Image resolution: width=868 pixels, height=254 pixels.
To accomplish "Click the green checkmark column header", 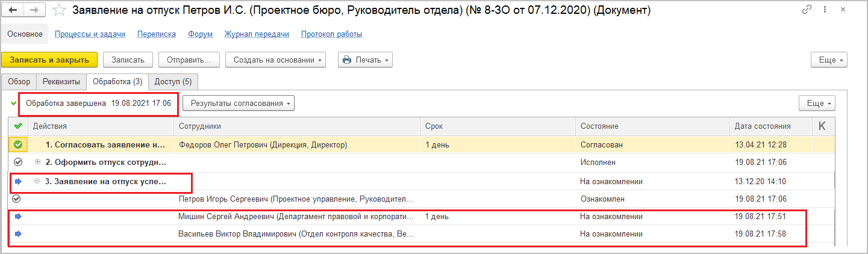I will [17, 126].
